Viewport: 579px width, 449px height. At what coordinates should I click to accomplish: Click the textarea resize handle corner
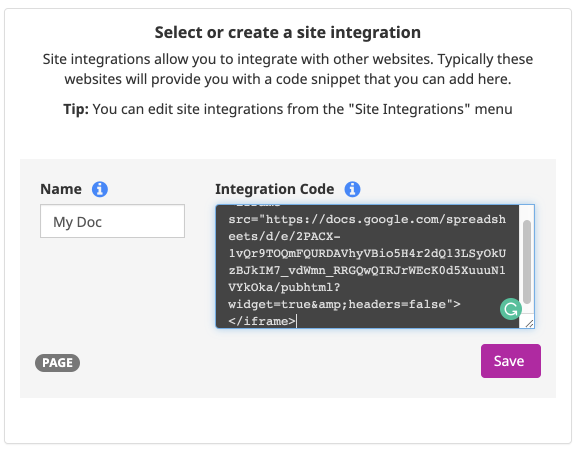tap(530, 324)
